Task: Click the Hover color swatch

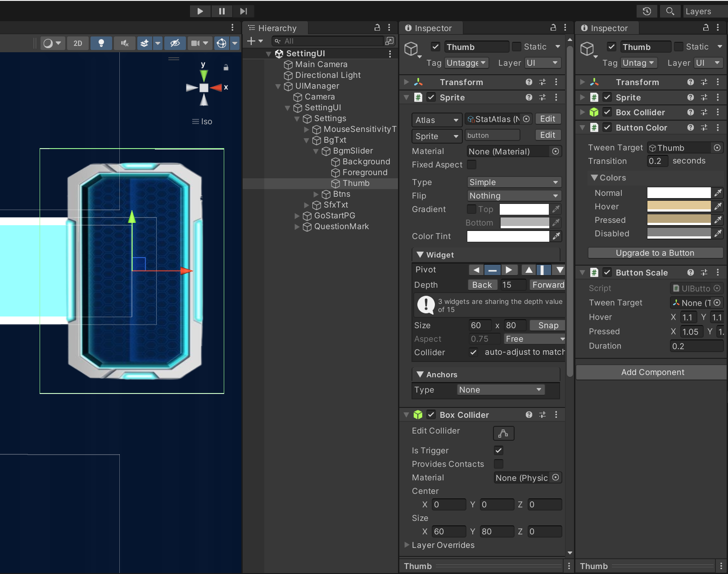Action: (678, 207)
